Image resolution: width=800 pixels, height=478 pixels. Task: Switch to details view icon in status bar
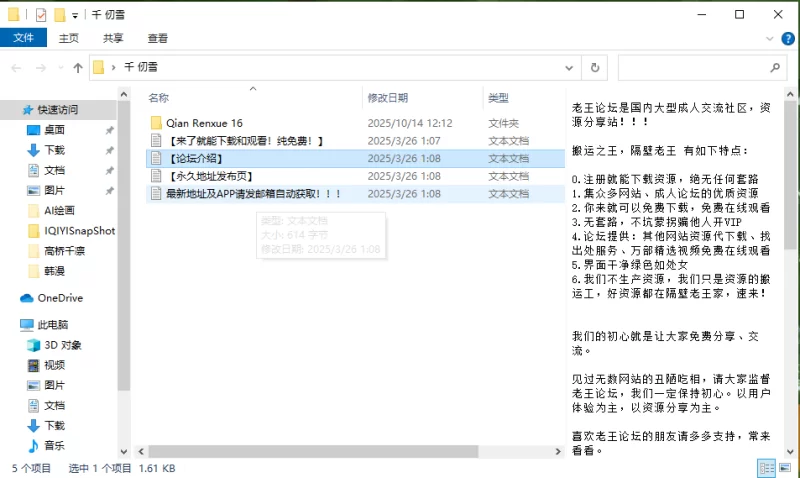(765, 467)
